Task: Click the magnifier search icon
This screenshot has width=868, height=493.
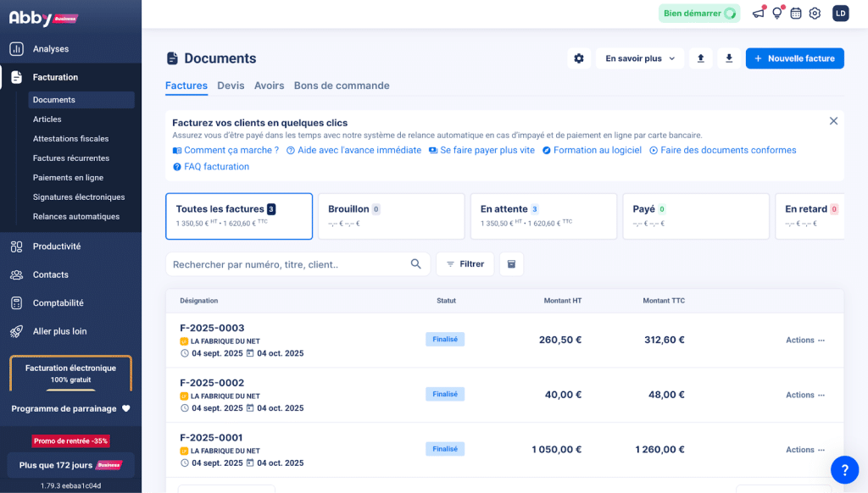Action: 416,264
